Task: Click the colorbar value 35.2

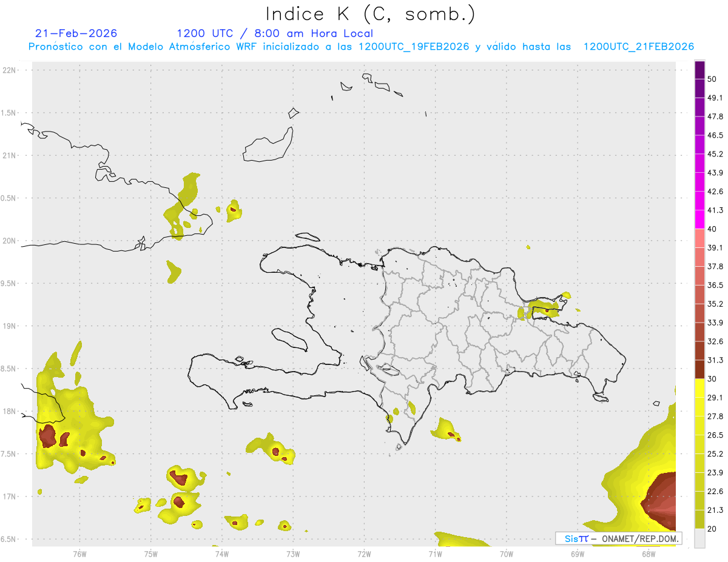Action: [715, 304]
